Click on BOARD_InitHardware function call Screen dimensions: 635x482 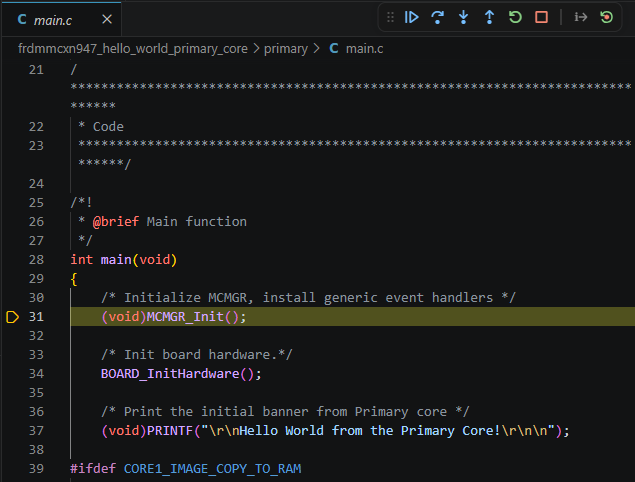[170, 373]
